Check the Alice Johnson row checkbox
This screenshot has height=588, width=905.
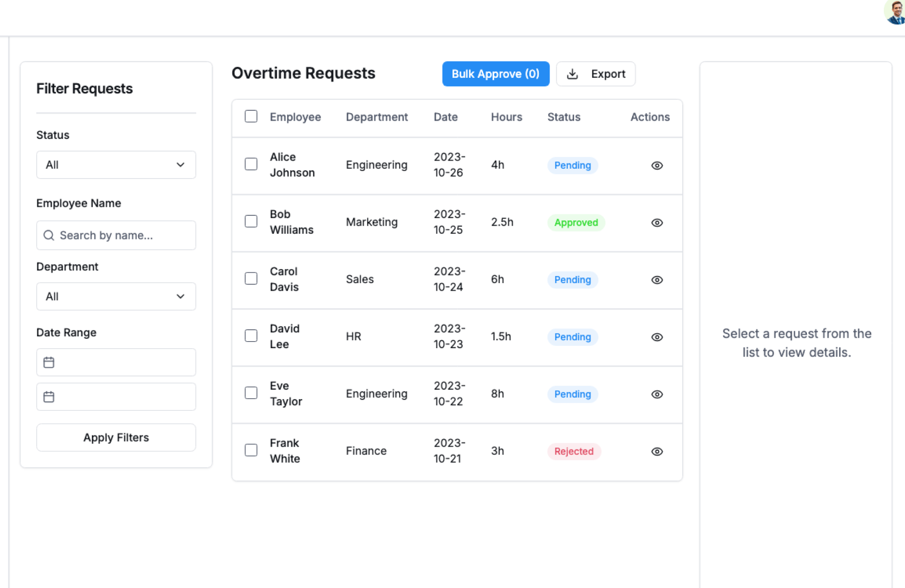pyautogui.click(x=251, y=164)
